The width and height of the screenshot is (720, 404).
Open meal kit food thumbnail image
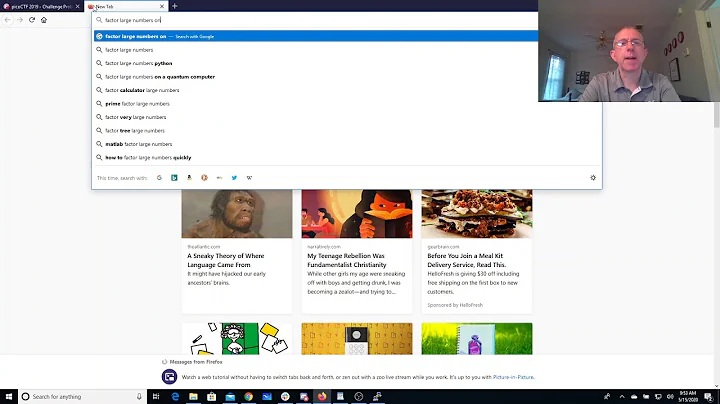coord(477,214)
